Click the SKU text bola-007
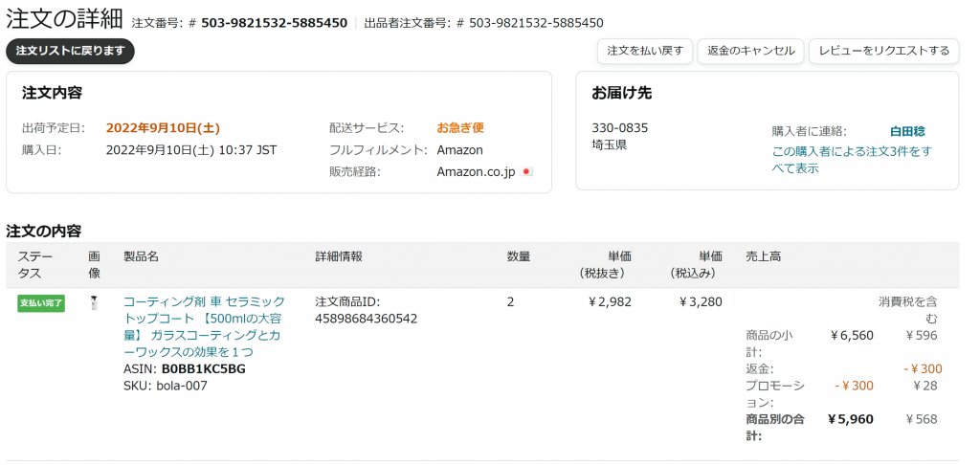Image resolution: width=980 pixels, height=465 pixels. (181, 386)
